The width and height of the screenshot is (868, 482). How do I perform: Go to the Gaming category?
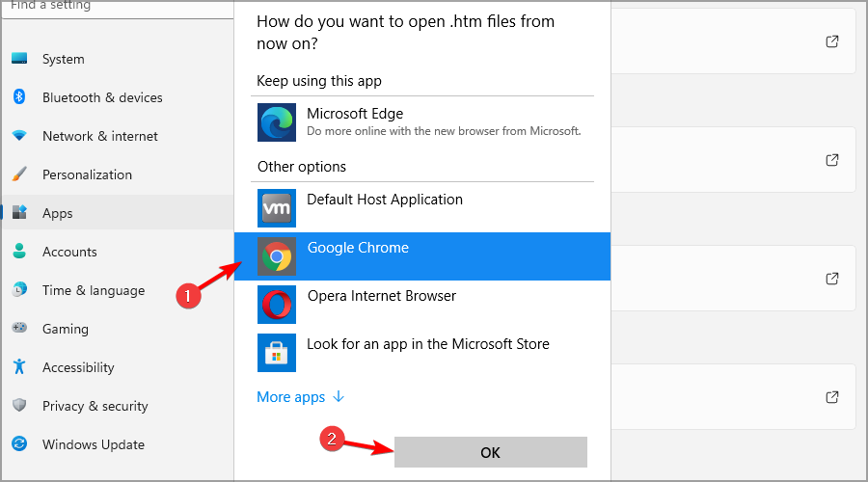click(118, 329)
